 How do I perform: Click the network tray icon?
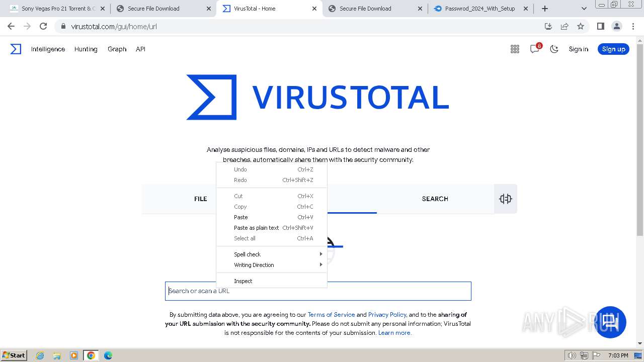tap(584, 355)
